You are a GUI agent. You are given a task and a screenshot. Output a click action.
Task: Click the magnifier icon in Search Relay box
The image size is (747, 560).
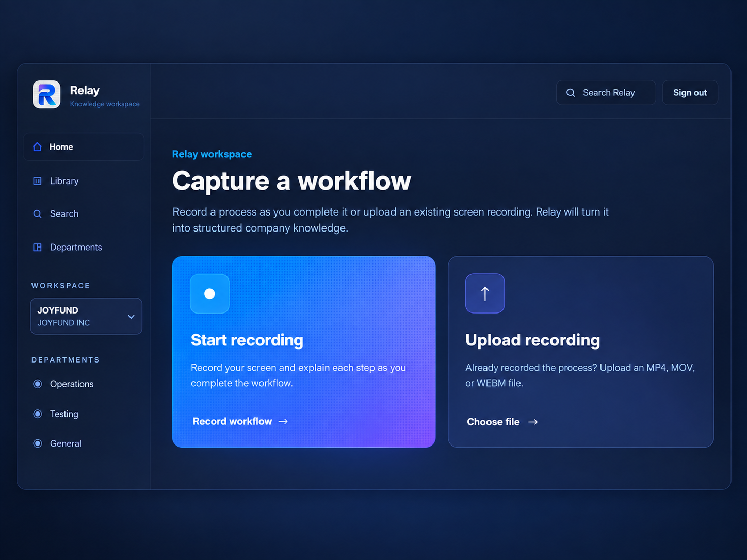571,93
